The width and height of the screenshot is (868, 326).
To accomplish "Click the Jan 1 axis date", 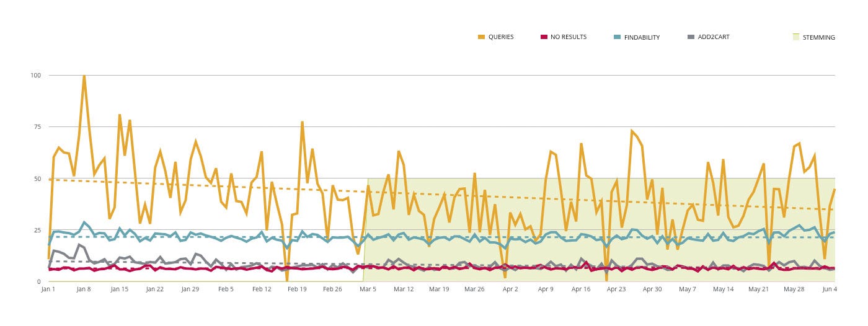I will tap(48, 289).
